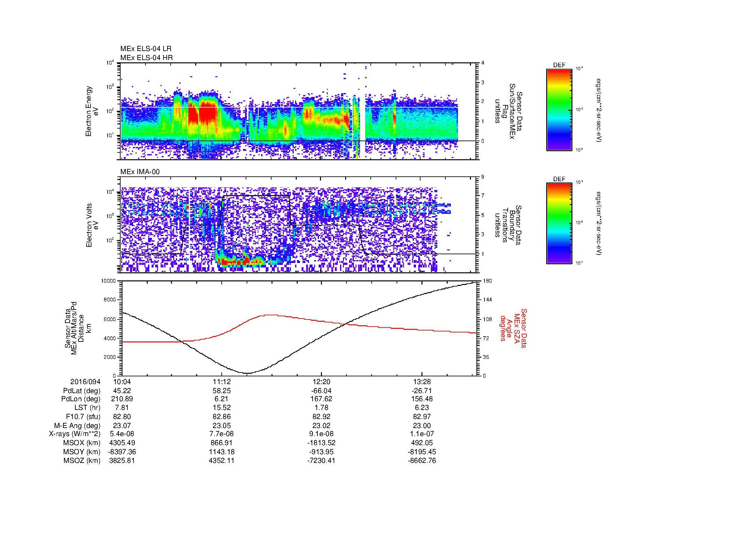The height and width of the screenshot is (534, 756).
Task: Click the 12:20 time tick label
Action: pyautogui.click(x=321, y=382)
